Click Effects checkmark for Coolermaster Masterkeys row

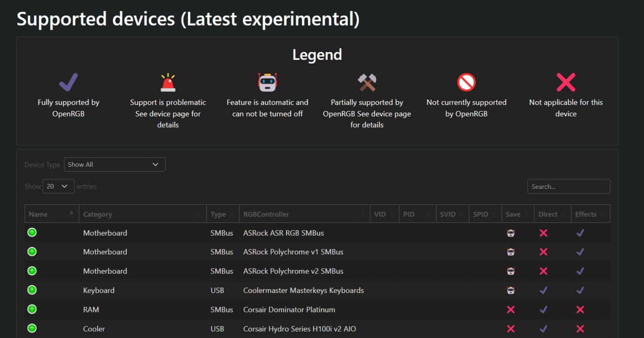point(580,290)
